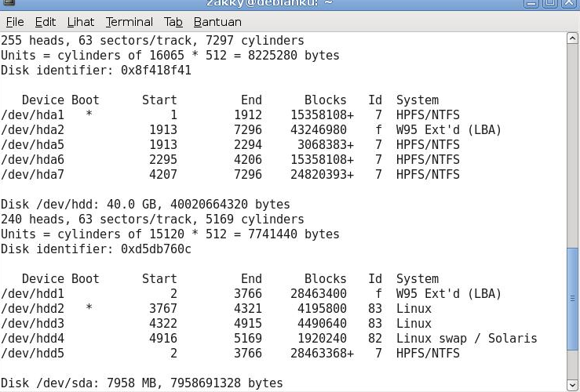
Task: Click the blocks value 1920240
Action: pos(323,339)
